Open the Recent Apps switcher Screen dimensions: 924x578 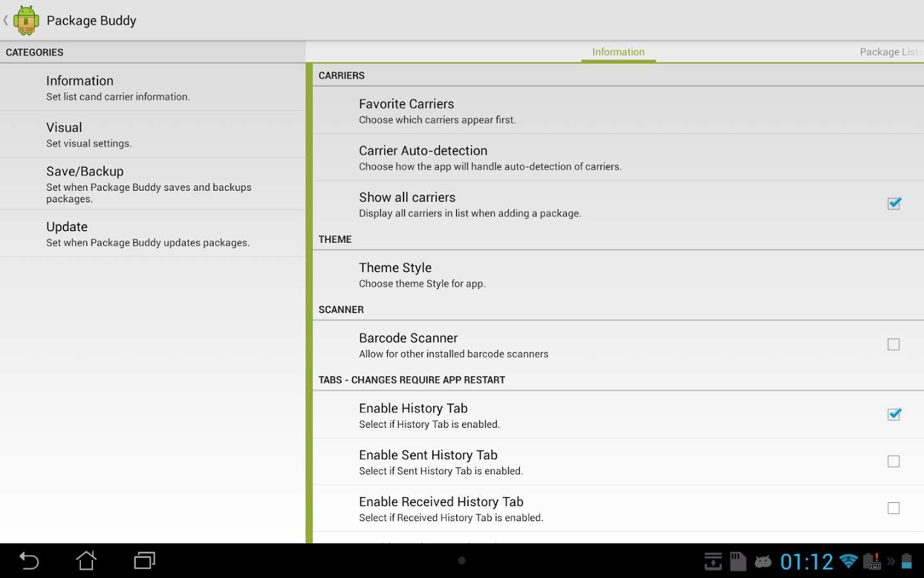144,561
